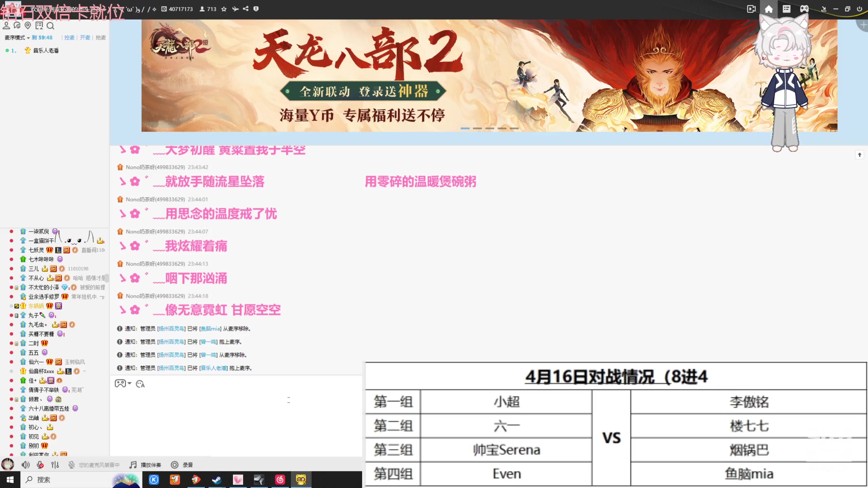This screenshot has height=488, width=868.
Task: Click the crossed-out mic muted status icon
Action: (71, 465)
